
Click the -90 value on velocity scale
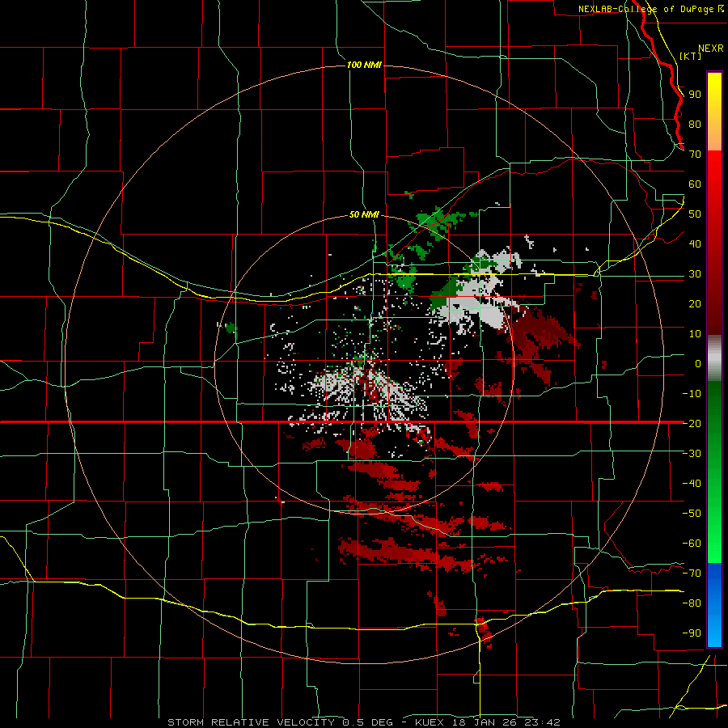692,633
